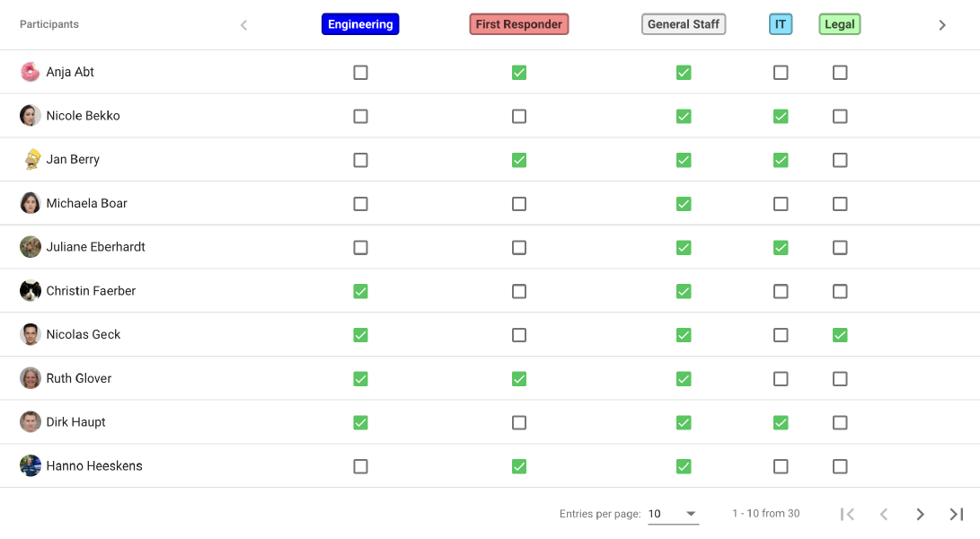Go to the next page of participants

[920, 514]
